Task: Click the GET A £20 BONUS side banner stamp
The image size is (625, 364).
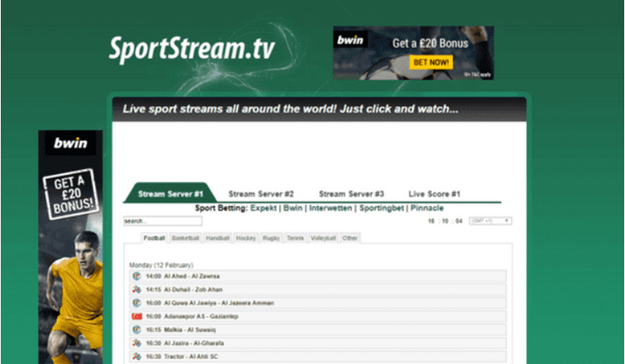Action: click(70, 194)
